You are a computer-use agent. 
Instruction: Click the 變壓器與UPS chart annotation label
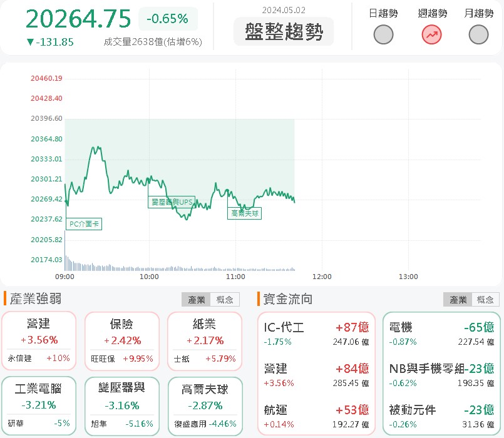pos(172,202)
